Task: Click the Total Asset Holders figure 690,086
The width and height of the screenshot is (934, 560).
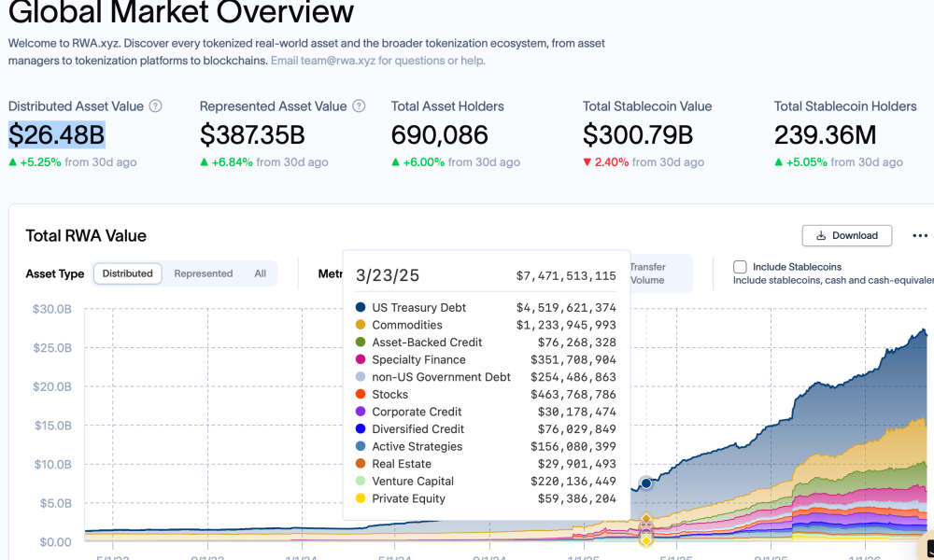Action: click(x=439, y=135)
